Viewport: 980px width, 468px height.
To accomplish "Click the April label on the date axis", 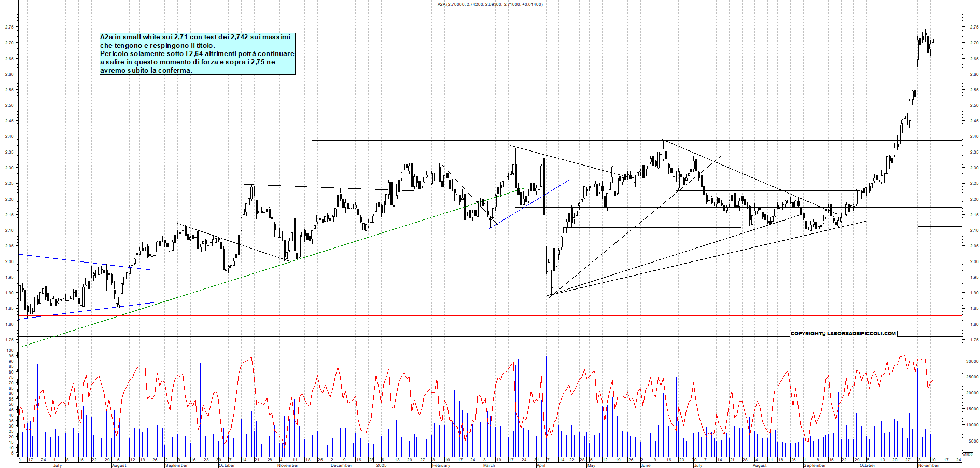I will [542, 465].
